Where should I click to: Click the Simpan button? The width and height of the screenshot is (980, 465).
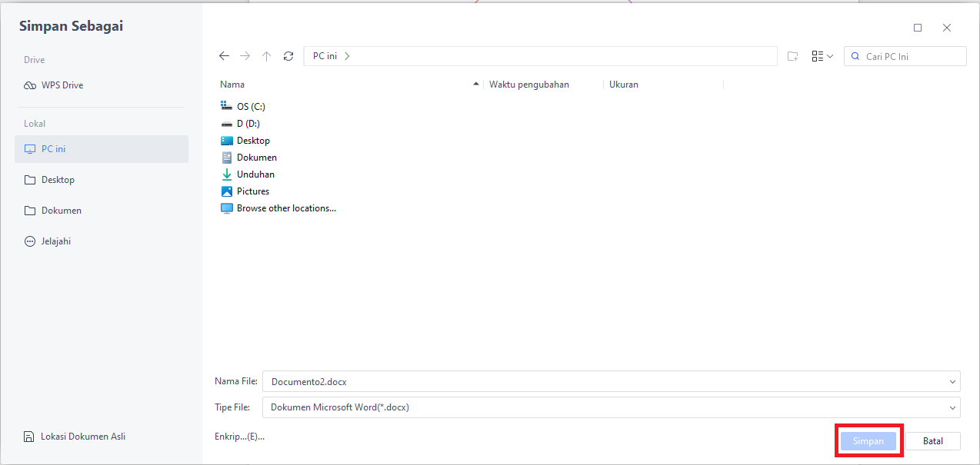click(868, 440)
